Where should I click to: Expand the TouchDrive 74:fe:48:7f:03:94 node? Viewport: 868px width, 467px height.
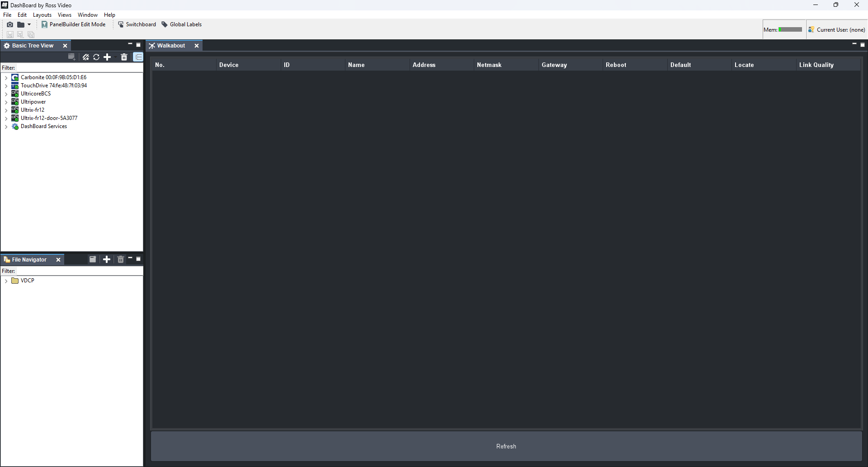[x=6, y=86]
